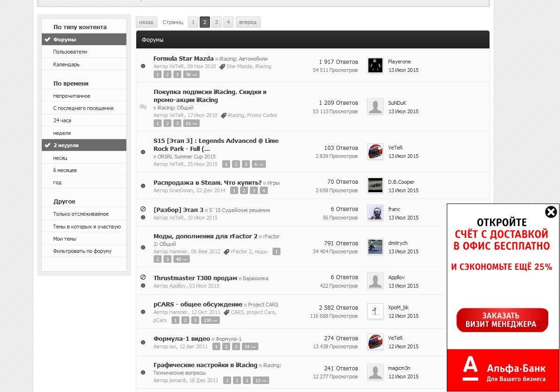The height and width of the screenshot is (392, 560).
Task: Click unread marker next to Formula Star Mazda
Action: tap(143, 66)
